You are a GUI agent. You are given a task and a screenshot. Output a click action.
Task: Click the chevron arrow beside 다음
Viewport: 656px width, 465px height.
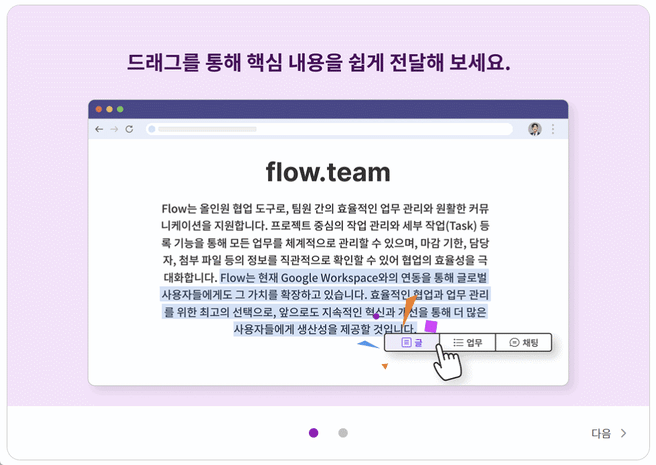pos(624,433)
